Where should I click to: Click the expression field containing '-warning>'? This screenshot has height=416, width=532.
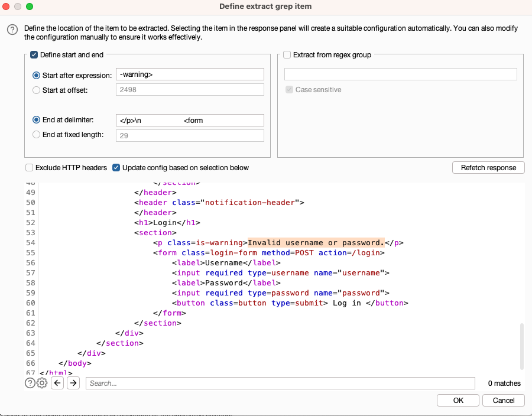(189, 74)
